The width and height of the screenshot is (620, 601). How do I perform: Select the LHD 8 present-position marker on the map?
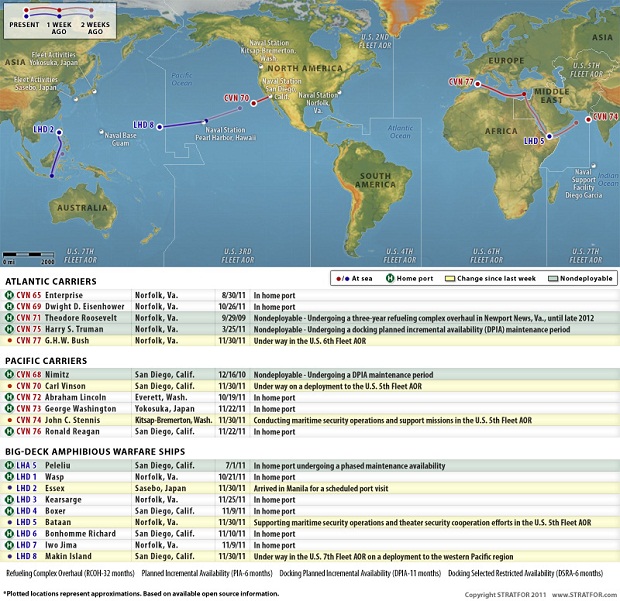[x=159, y=127]
